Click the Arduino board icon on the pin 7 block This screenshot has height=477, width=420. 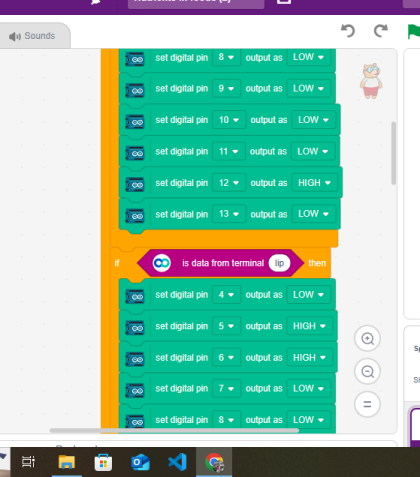click(x=135, y=390)
